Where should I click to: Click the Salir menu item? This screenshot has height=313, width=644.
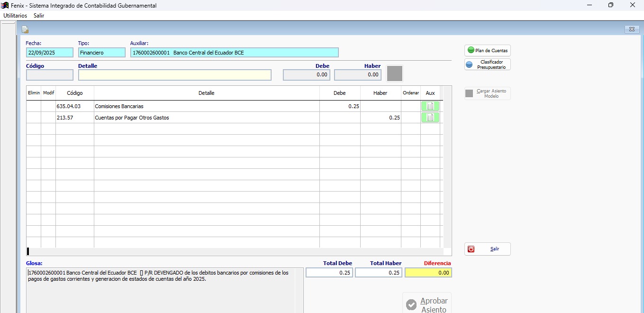39,16
